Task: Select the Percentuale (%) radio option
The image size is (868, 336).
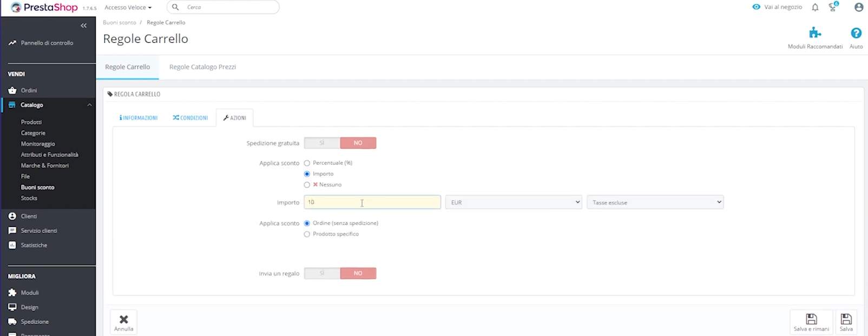Action: pos(307,163)
